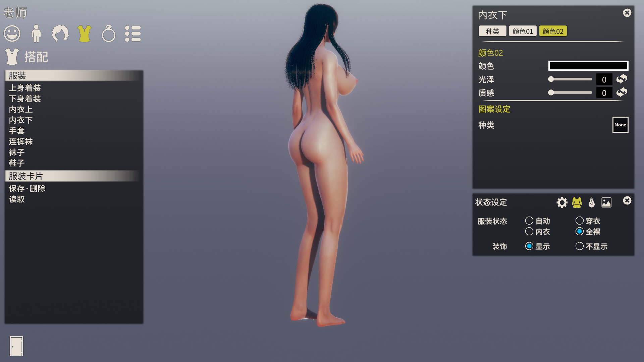Select the yellow clothing icon in 状态设定
Image resolution: width=644 pixels, height=362 pixels.
point(577,202)
